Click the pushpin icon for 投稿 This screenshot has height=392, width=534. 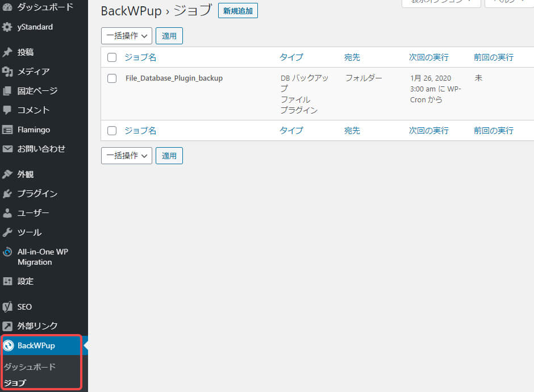(7, 52)
